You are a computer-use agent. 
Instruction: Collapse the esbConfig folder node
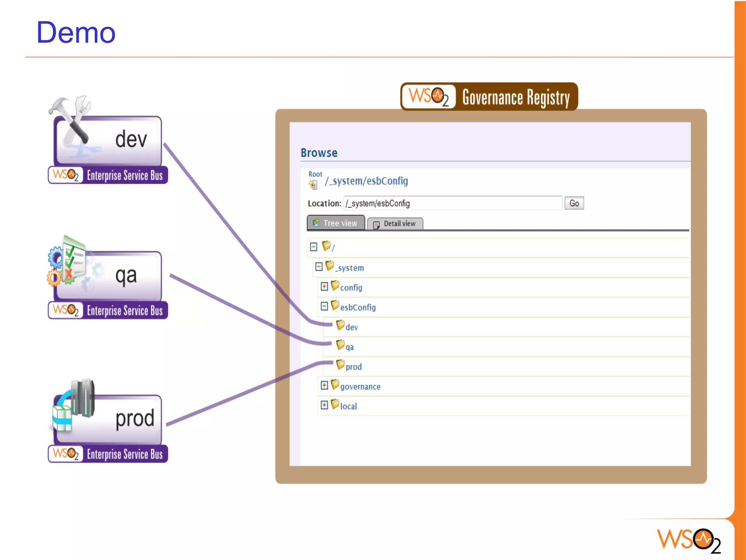(324, 306)
